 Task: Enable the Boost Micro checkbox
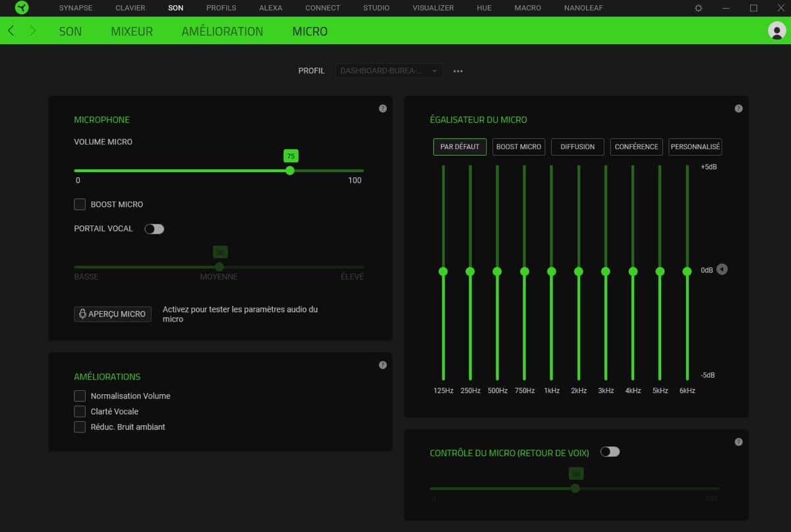(x=80, y=204)
